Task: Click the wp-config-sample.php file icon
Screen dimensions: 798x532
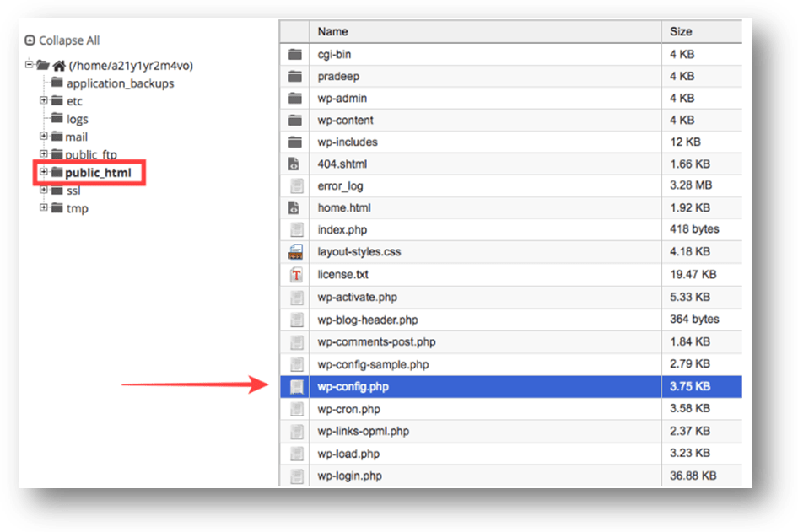Action: [x=297, y=365]
